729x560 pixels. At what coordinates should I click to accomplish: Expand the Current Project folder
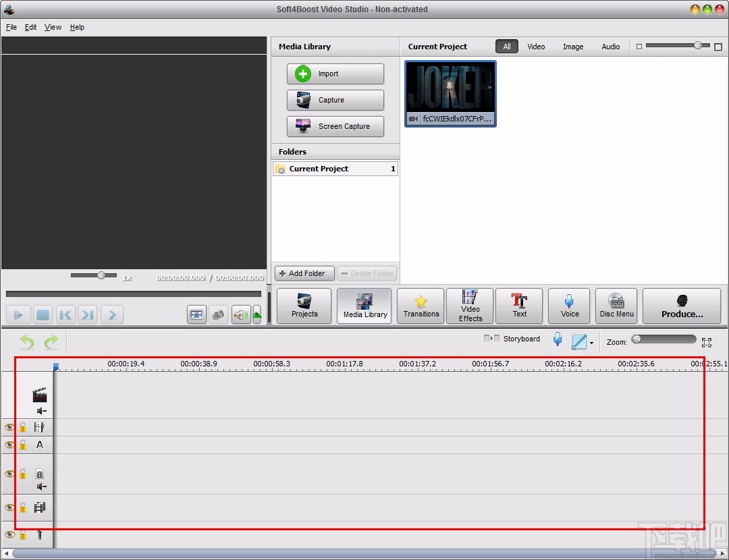(x=280, y=169)
